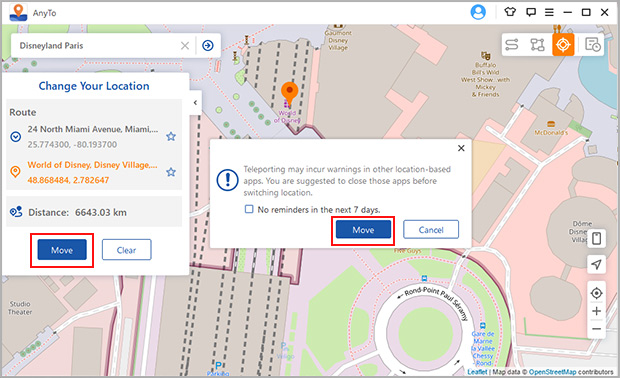Screen dimensions: 620x378
Task: Open the hamburger menu
Action: 549,12
